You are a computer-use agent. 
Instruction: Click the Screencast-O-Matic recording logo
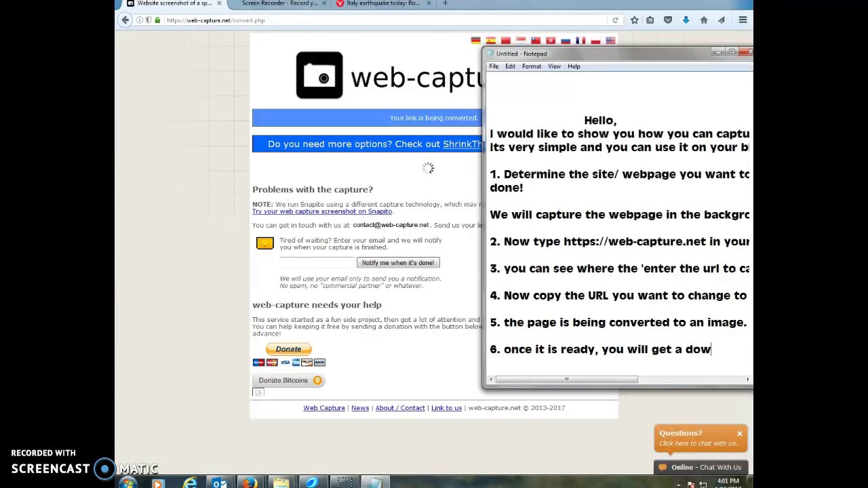coord(104,468)
